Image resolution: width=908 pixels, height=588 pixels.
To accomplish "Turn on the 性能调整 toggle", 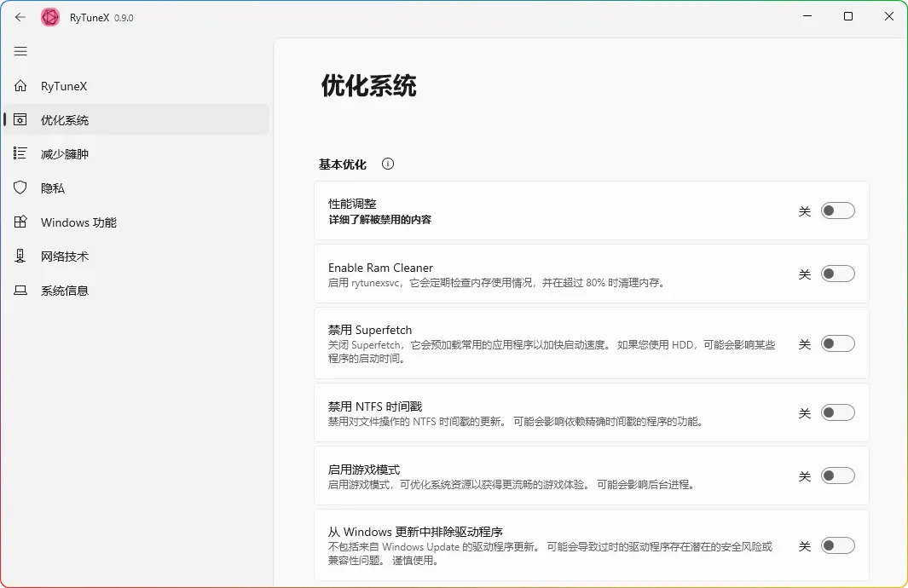I will pyautogui.click(x=837, y=210).
